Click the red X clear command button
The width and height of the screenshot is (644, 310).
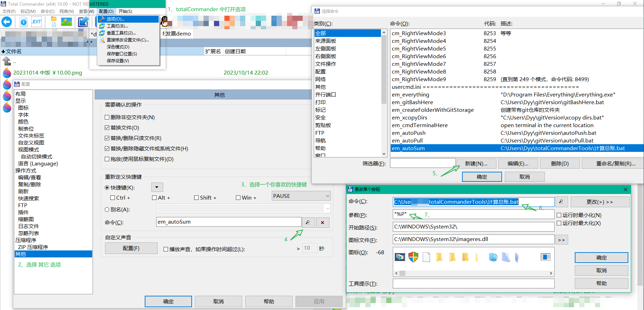click(323, 222)
